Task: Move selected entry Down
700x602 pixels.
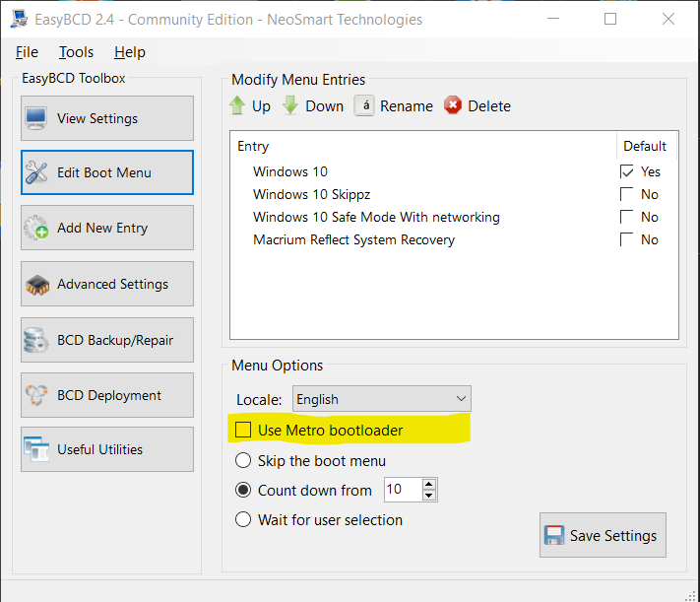Action: pos(313,106)
